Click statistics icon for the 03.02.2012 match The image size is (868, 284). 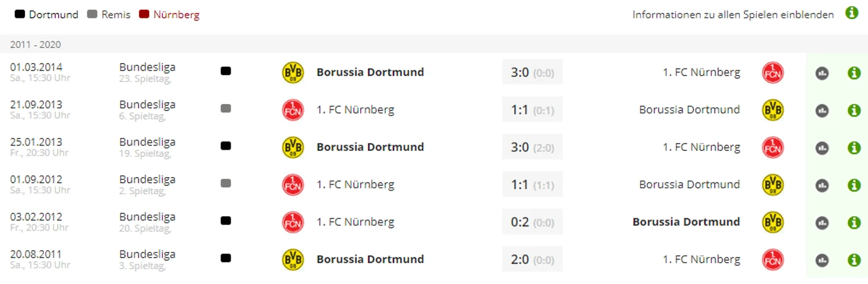[822, 223]
